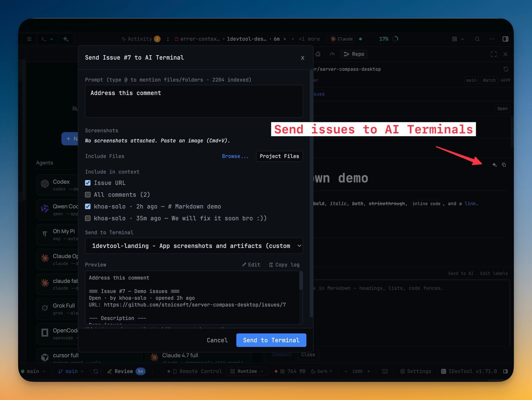
Task: Select the Oh My Pi agent card
Action: (57, 234)
